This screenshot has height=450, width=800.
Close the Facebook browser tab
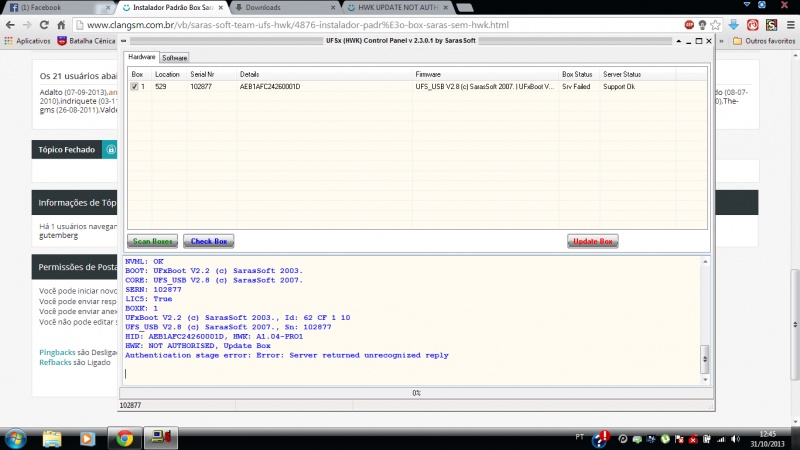pyautogui.click(x=108, y=8)
